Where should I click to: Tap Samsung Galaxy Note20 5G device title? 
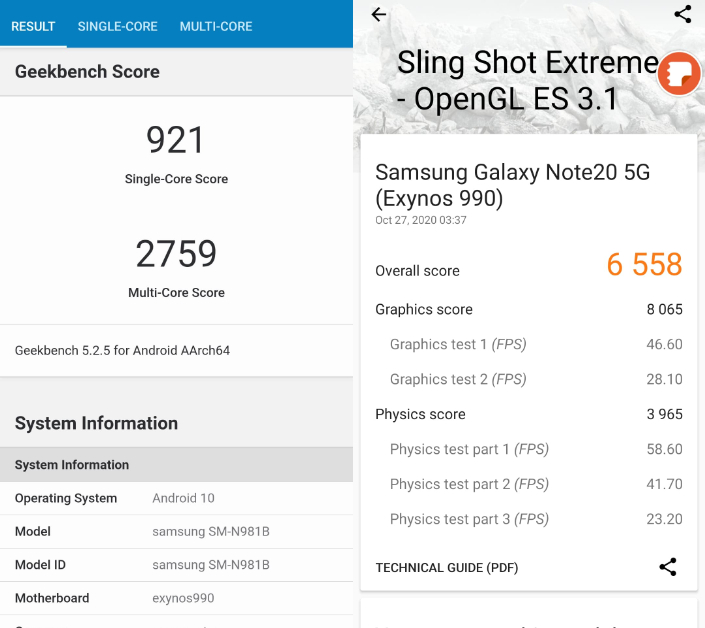coord(513,185)
